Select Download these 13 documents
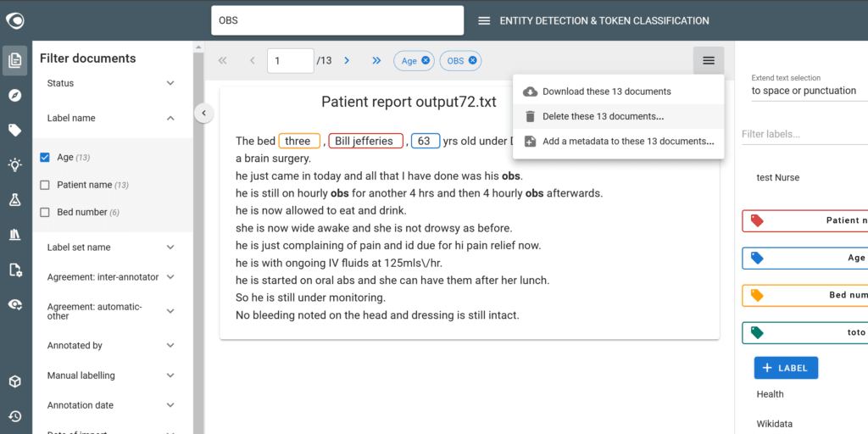868x434 pixels. tap(618, 92)
